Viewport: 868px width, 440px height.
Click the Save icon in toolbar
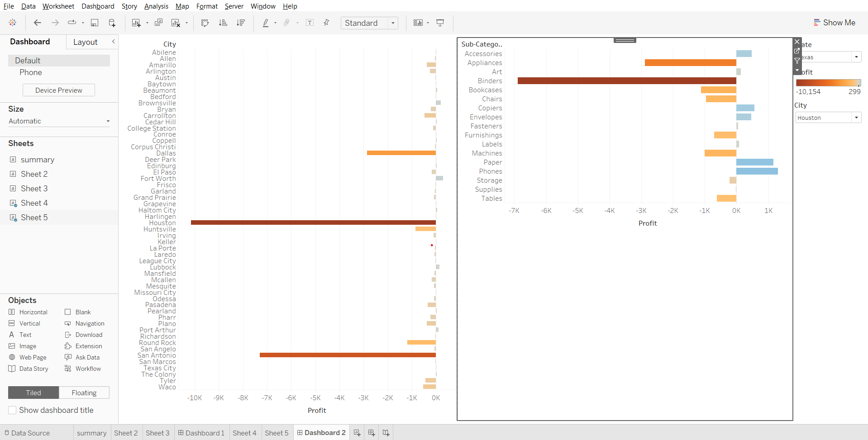click(95, 23)
